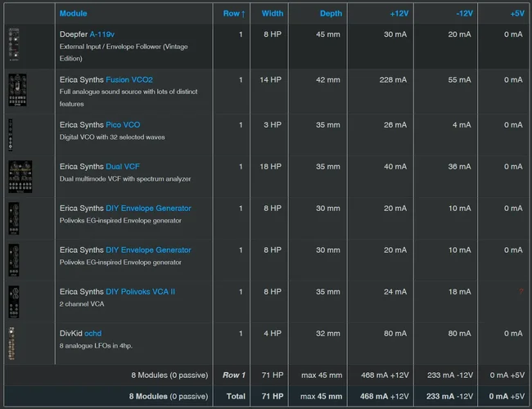Follow the Pico VCO module link
The image size is (532, 409).
pyautogui.click(x=123, y=125)
